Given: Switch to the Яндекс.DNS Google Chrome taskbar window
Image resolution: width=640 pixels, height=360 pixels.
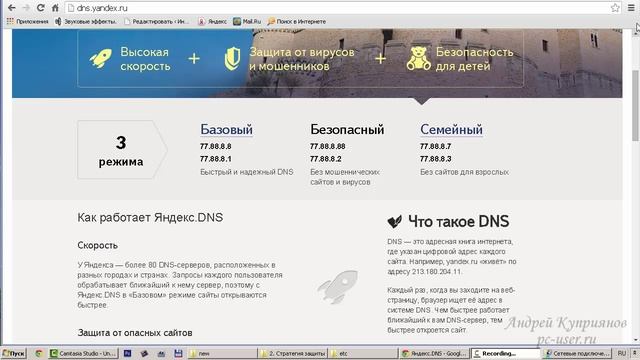Looking at the screenshot, I should coord(434,353).
